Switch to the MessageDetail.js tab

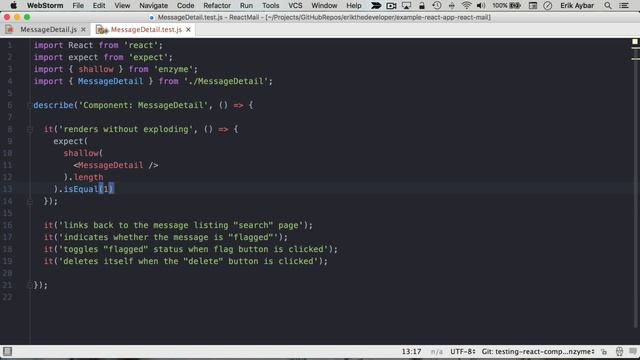(45, 29)
